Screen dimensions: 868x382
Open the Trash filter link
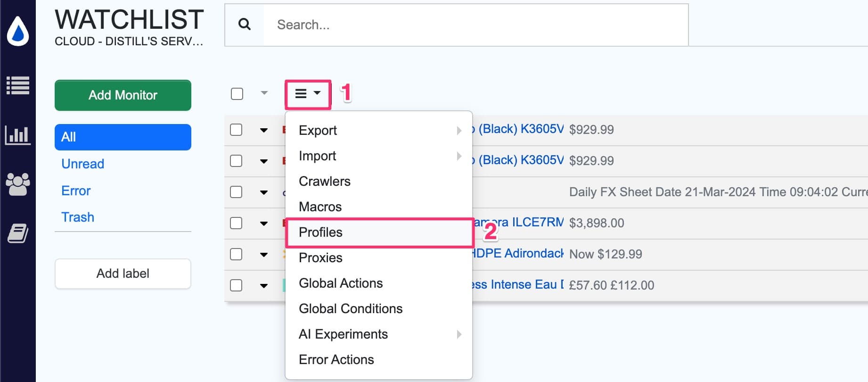77,217
